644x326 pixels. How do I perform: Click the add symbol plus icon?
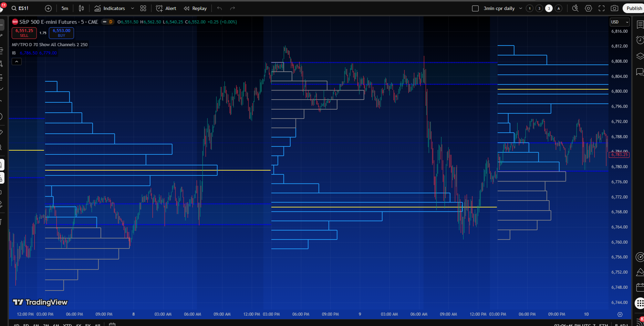coord(48,8)
